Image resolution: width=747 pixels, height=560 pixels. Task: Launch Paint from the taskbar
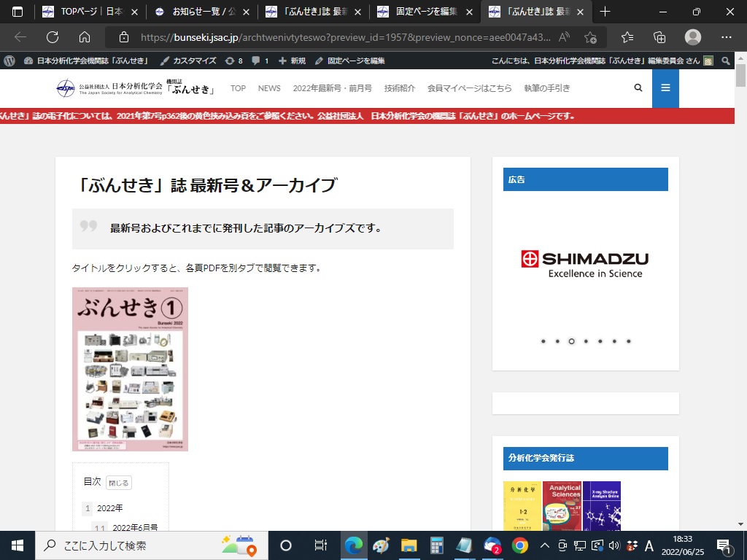click(x=381, y=545)
